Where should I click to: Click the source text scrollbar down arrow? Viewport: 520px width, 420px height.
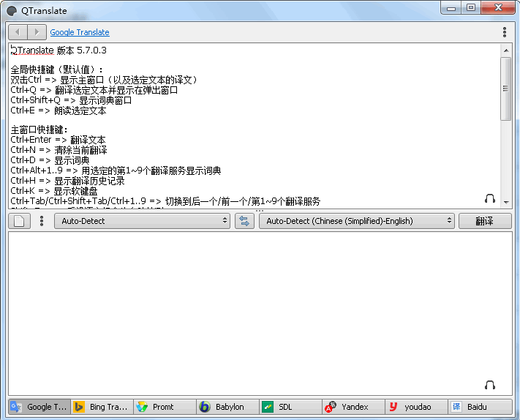point(506,202)
